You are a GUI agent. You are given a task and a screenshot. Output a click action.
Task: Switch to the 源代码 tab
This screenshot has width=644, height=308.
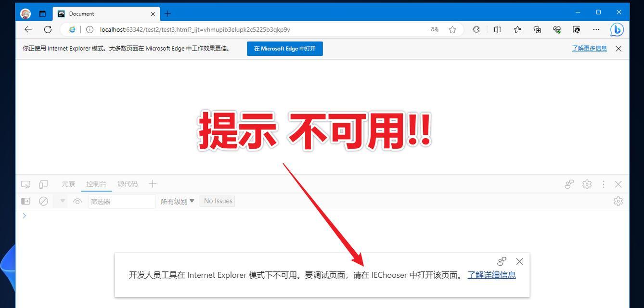pos(128,184)
